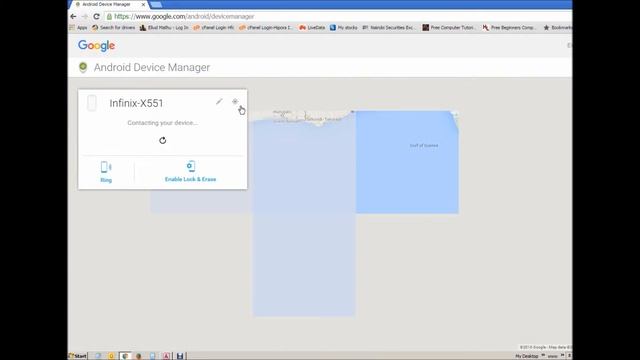The image size is (640, 360).
Task: Click the locate device crosshair icon
Action: click(x=235, y=101)
